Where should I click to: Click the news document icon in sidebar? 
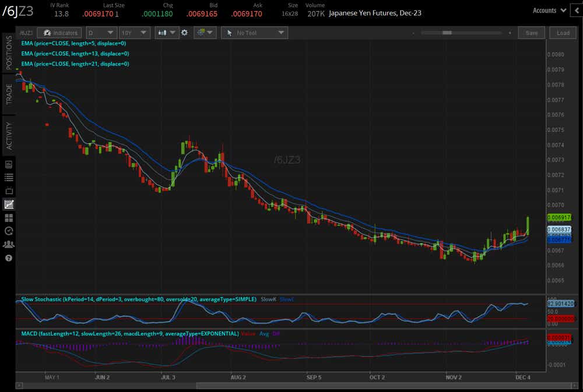click(x=9, y=164)
